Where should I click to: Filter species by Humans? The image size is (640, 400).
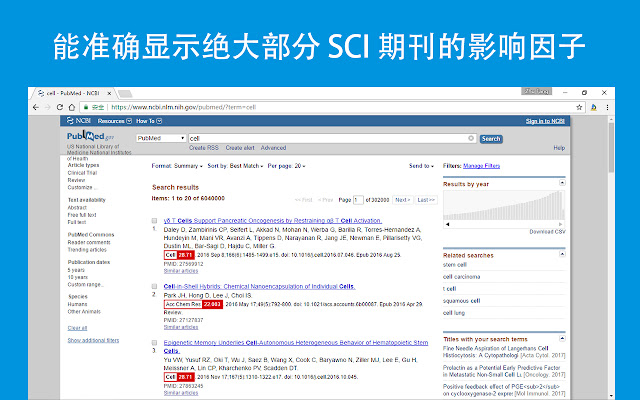[x=78, y=304]
